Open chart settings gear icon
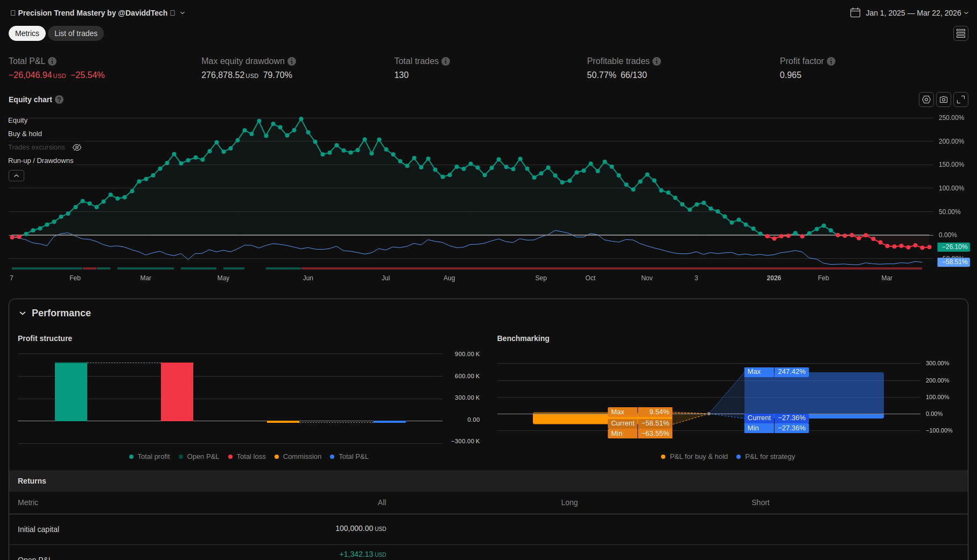The height and width of the screenshot is (560, 977). click(x=926, y=100)
